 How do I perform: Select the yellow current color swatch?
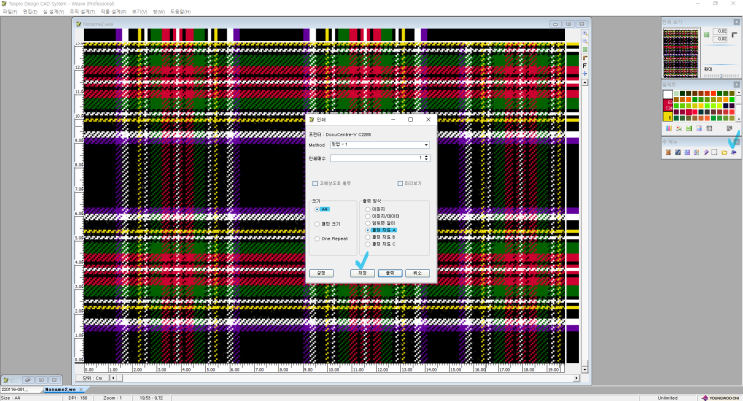[668, 117]
